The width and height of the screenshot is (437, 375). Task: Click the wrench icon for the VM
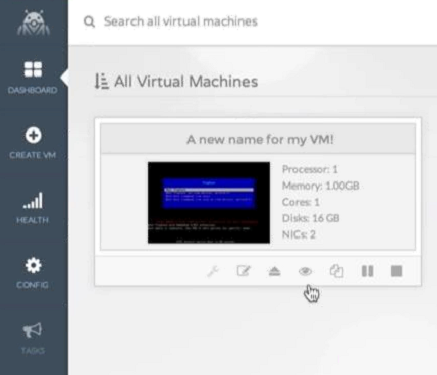pos(213,271)
